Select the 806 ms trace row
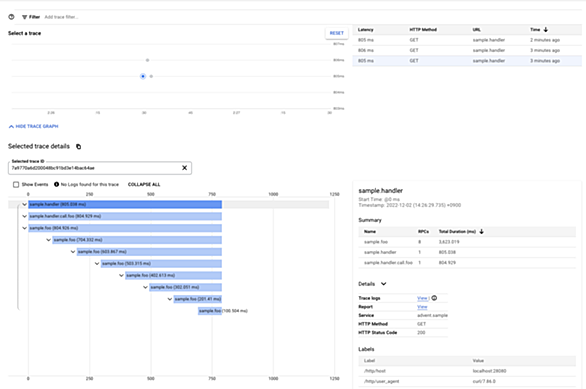Viewport: 586px width, 389px height. pyautogui.click(x=467, y=50)
